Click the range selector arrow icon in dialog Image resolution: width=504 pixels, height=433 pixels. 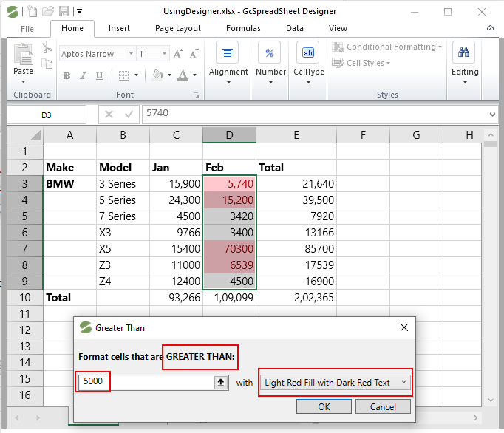pyautogui.click(x=221, y=382)
